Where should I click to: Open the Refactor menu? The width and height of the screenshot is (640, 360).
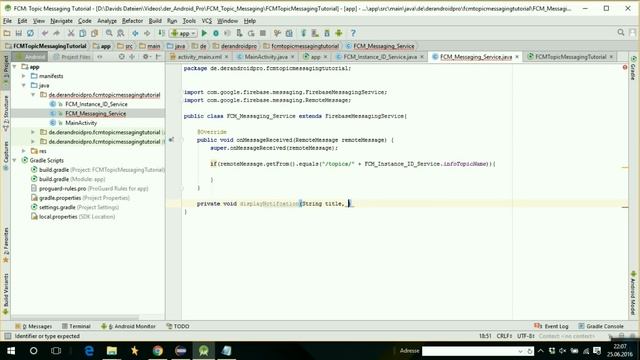(x=132, y=21)
